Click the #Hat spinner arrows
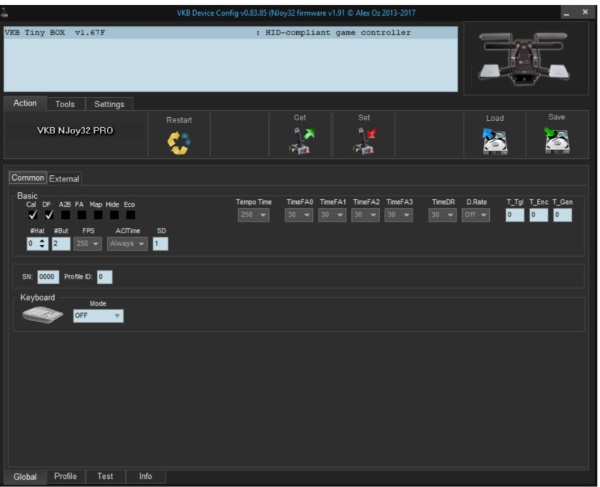The width and height of the screenshot is (600, 487). 42,244
